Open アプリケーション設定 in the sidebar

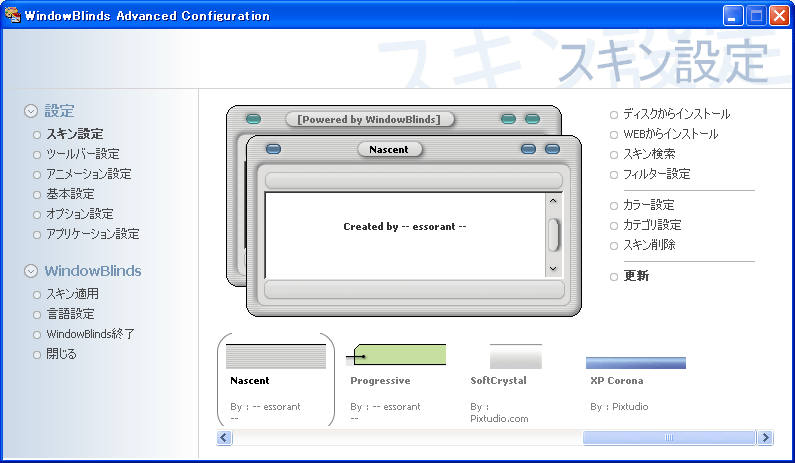click(93, 234)
